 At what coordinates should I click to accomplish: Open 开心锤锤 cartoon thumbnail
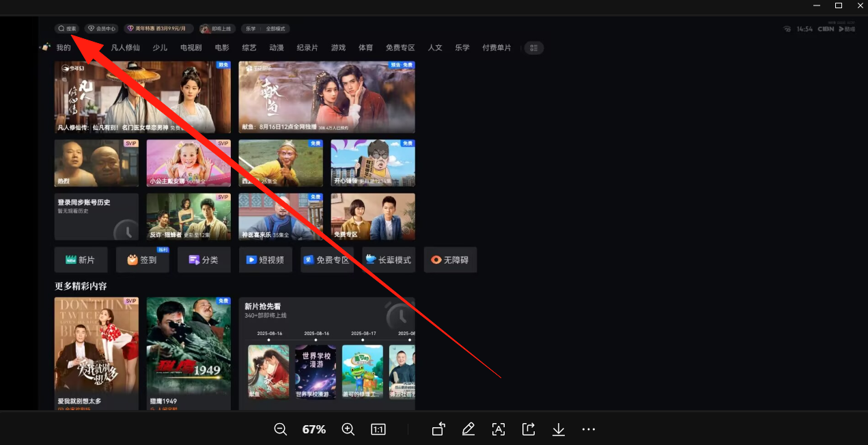coord(373,163)
